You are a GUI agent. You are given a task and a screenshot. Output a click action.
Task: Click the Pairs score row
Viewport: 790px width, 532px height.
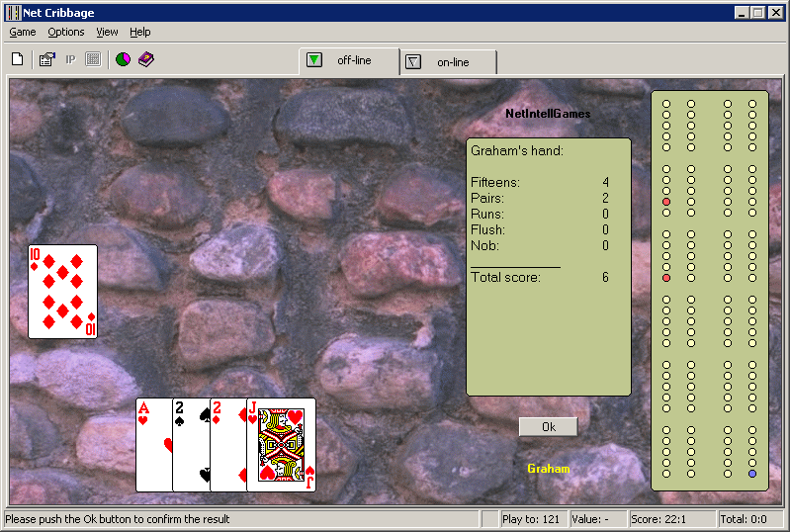click(540, 198)
